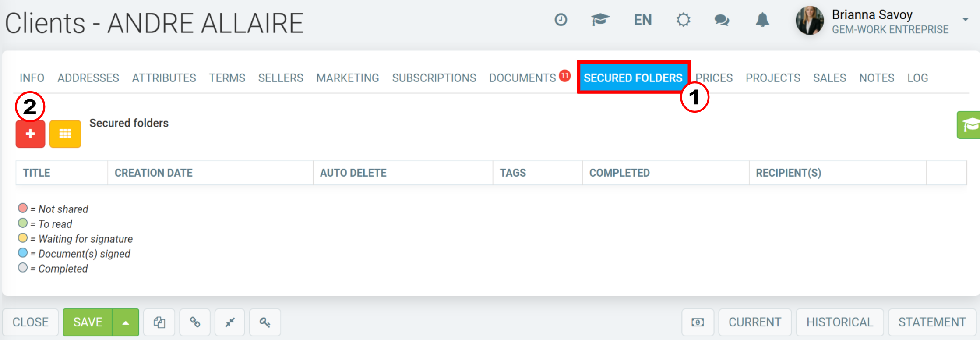Click the chain link icon button
The width and height of the screenshot is (980, 340).
(195, 322)
